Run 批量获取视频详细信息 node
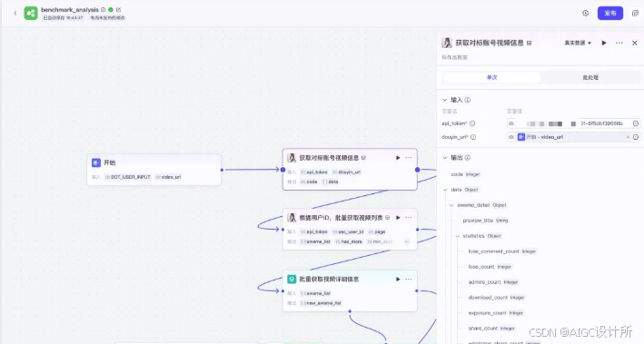644x344 pixels. (x=398, y=280)
